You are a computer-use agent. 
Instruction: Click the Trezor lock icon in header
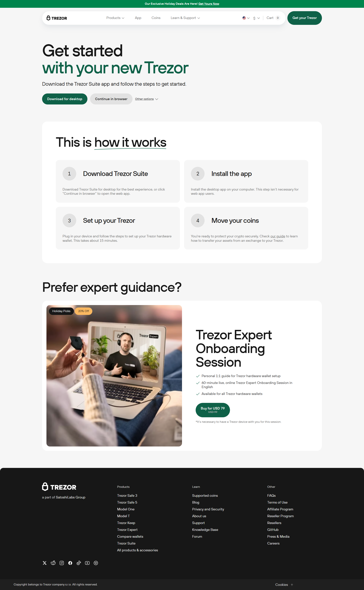(47, 18)
